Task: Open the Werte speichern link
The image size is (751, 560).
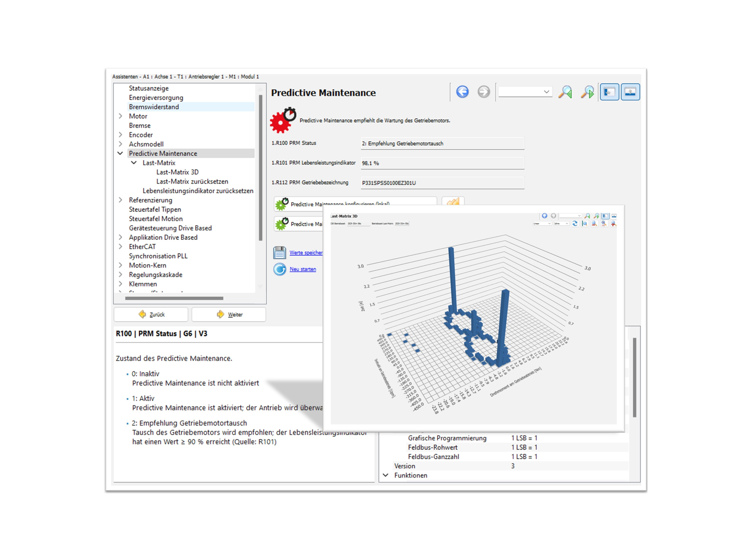Action: point(306,253)
